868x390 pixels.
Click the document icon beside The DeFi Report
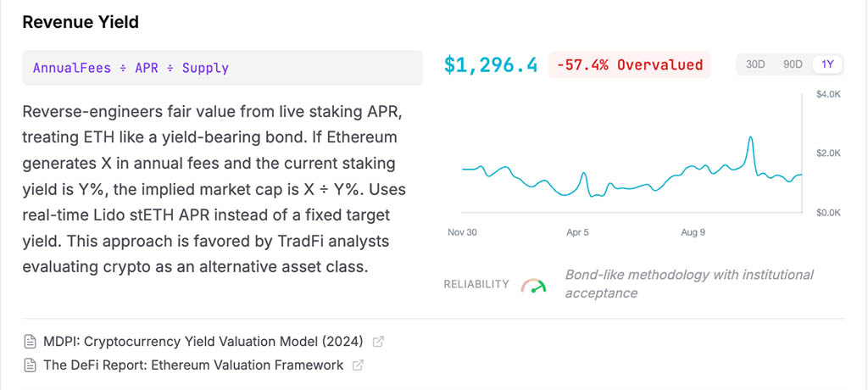[x=31, y=365]
